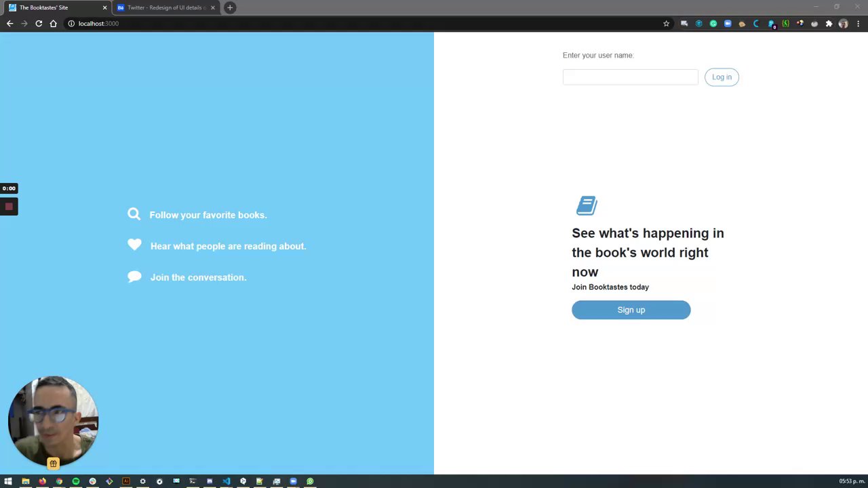The height and width of the screenshot is (488, 868).
Task: Click the browser home button
Action: coord(54,23)
